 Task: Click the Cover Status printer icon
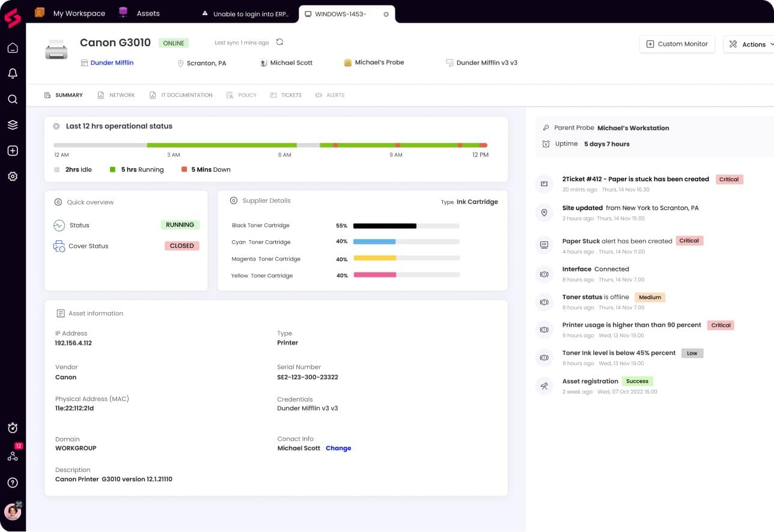coord(59,246)
